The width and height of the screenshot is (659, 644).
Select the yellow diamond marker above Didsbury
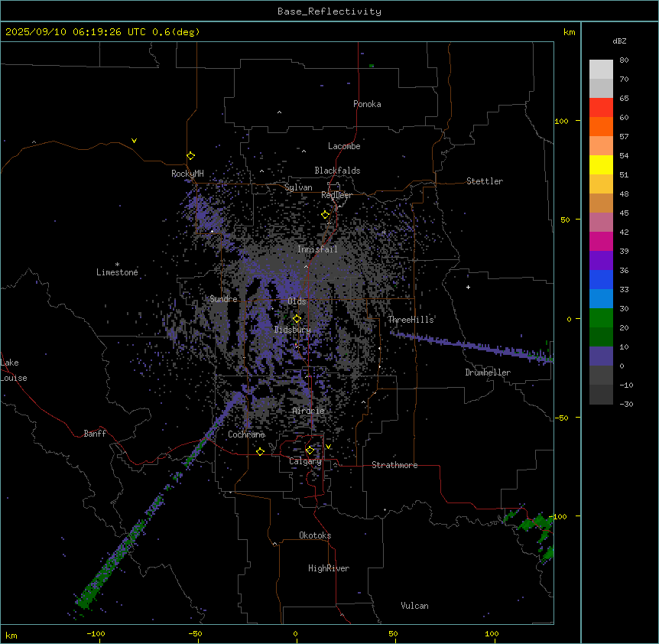[297, 319]
